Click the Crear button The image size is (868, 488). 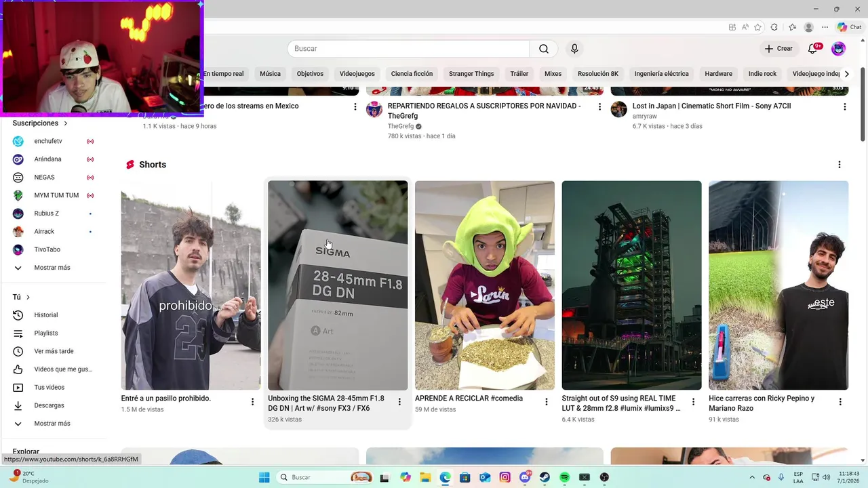point(778,49)
